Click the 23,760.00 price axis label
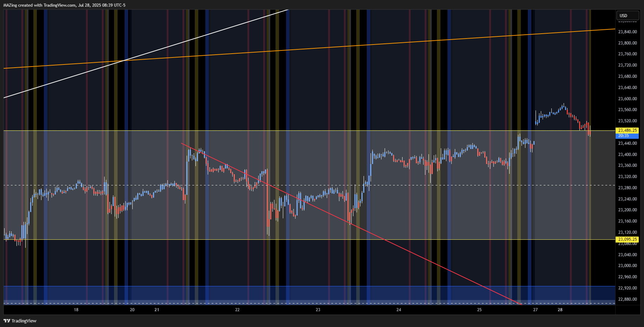Screen dimensions: 644x327 628,54
